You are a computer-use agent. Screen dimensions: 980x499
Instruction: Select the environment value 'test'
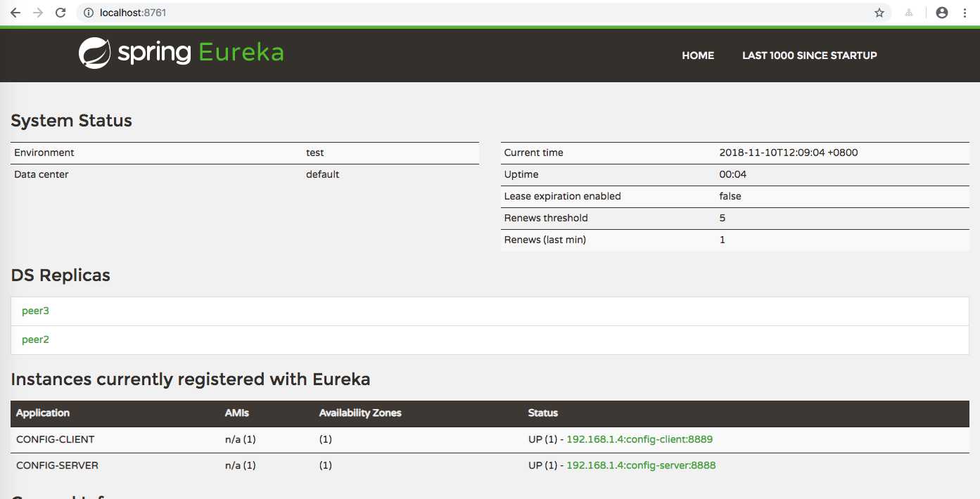[x=315, y=153]
